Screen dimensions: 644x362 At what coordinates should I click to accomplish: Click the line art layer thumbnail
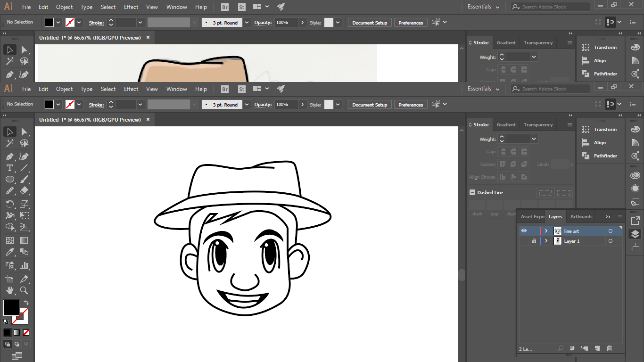(x=557, y=231)
